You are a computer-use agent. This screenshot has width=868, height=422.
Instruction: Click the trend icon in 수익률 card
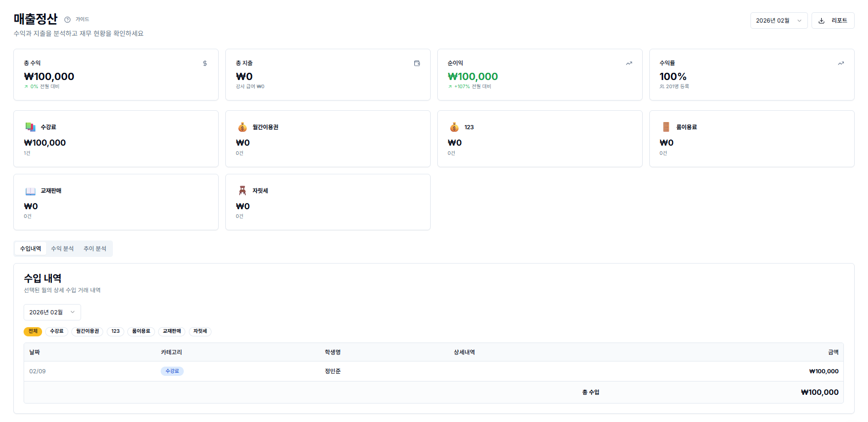[x=841, y=63]
